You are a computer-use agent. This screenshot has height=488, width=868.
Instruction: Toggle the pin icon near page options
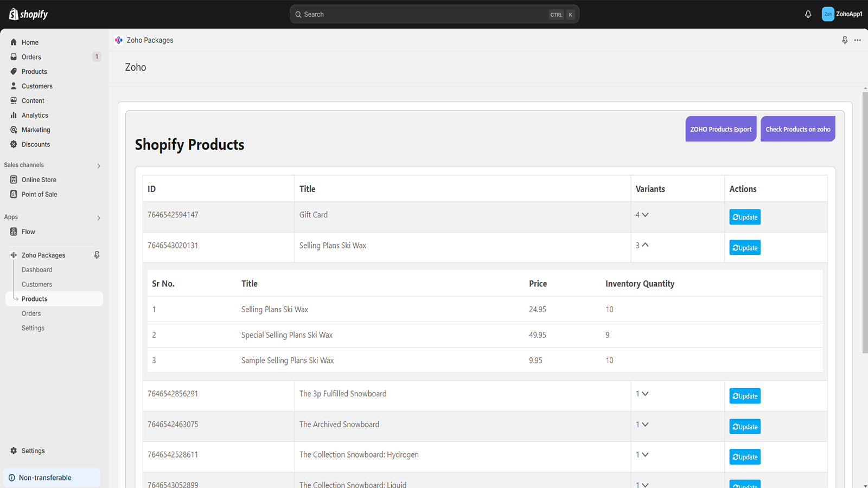tap(844, 40)
